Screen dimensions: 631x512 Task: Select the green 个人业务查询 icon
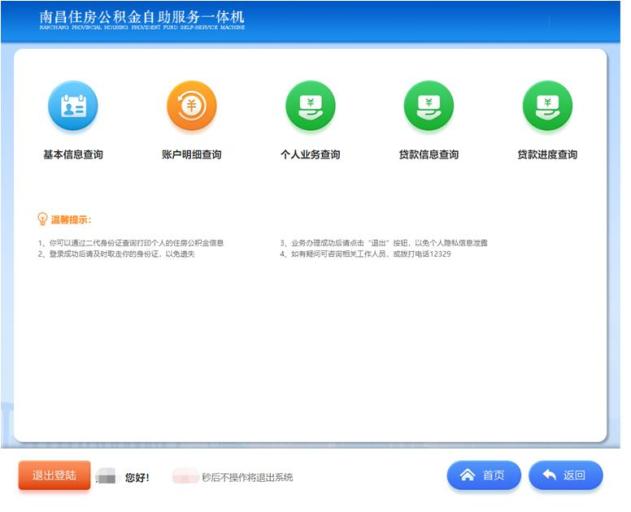coord(310,106)
